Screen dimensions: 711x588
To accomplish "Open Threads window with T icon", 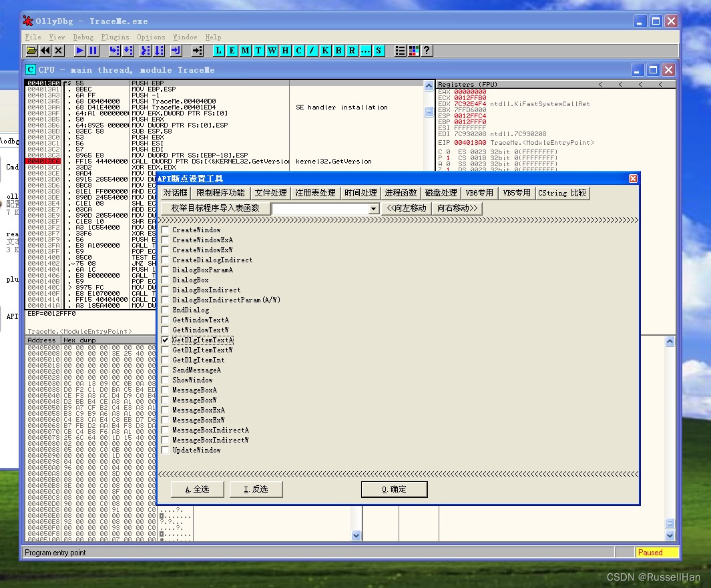I will (x=258, y=51).
